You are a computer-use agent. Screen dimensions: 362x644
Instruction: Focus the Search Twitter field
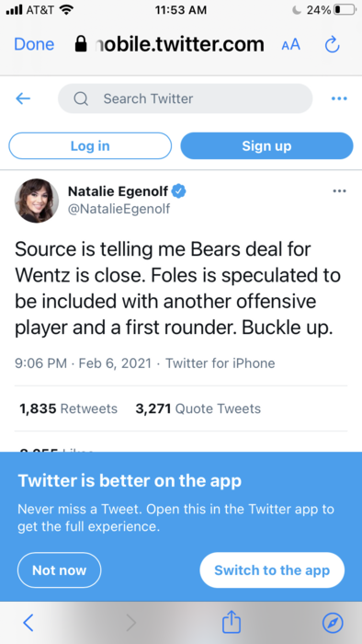186,98
